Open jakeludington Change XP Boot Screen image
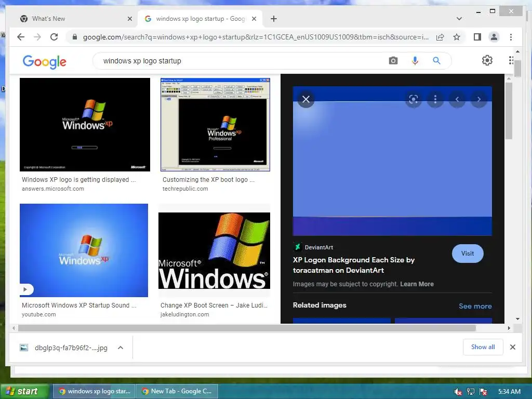Viewport: 532px width, 399px height. coord(214,251)
